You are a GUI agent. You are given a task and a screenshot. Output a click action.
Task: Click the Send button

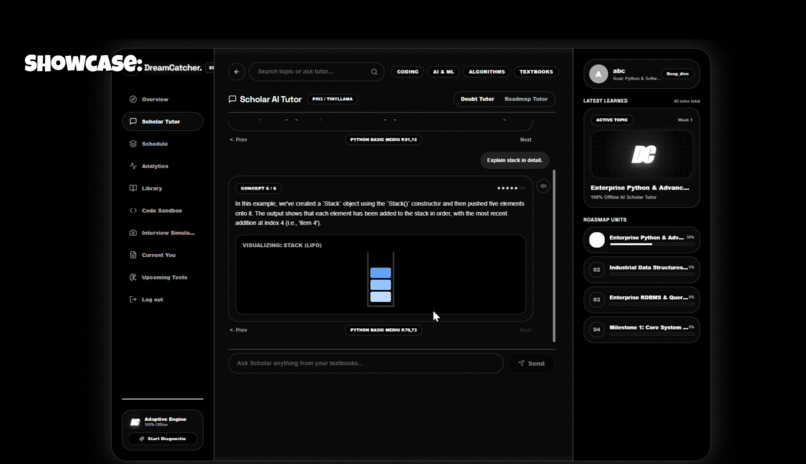coord(532,363)
